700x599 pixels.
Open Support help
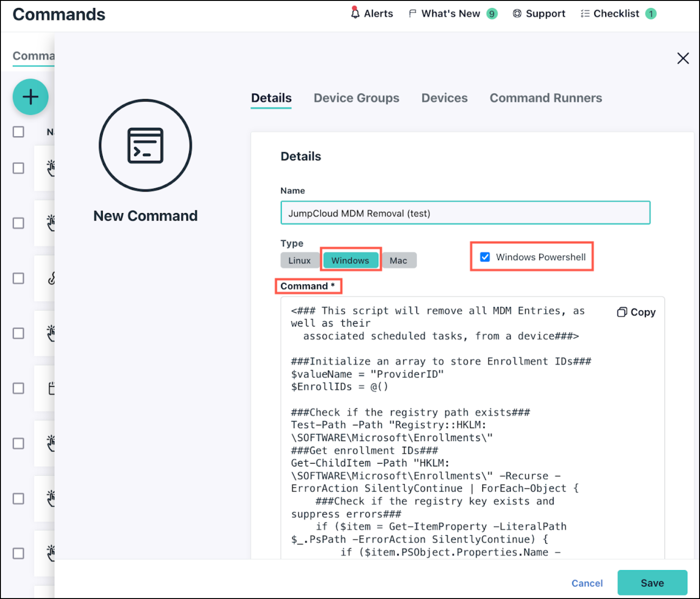pos(538,13)
